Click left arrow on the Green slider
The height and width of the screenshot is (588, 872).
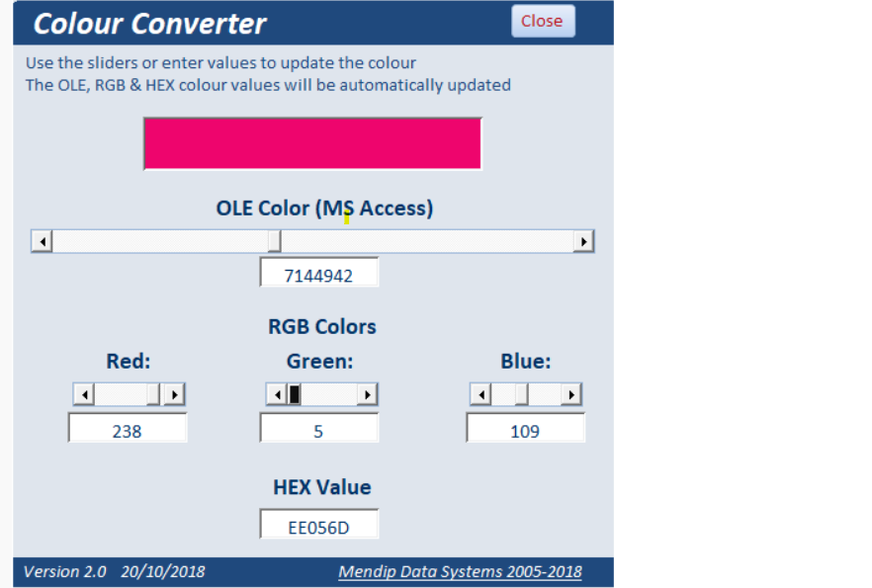276,394
